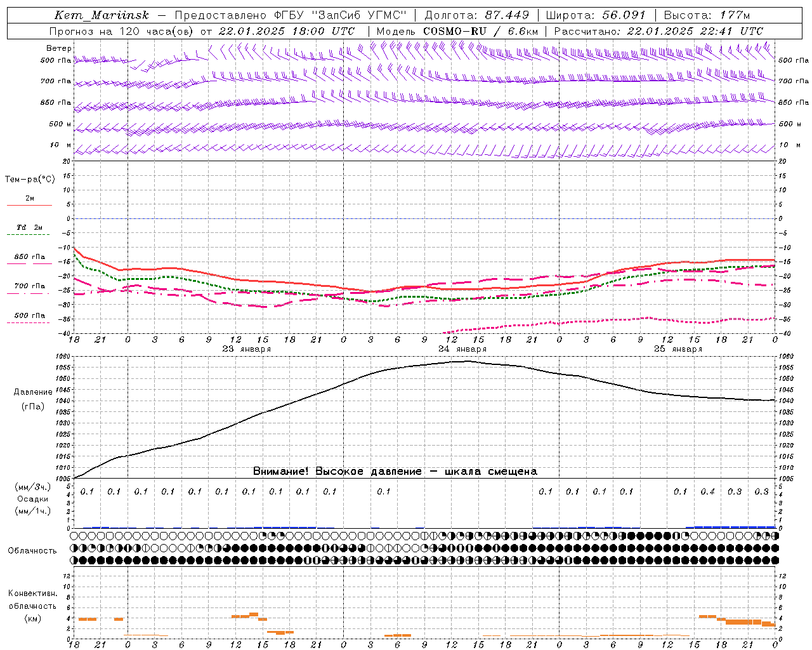Click the Kem_Mariinsk station title
812x650 pixels.
(x=101, y=15)
